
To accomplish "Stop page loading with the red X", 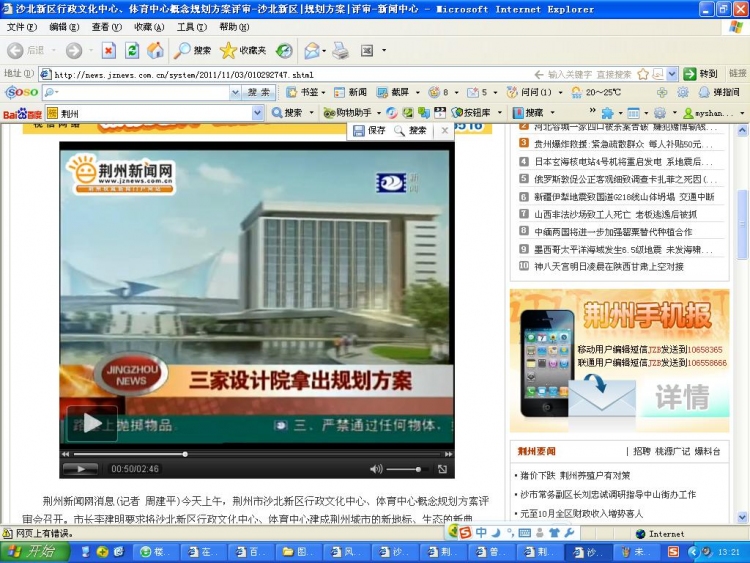I will pos(109,50).
